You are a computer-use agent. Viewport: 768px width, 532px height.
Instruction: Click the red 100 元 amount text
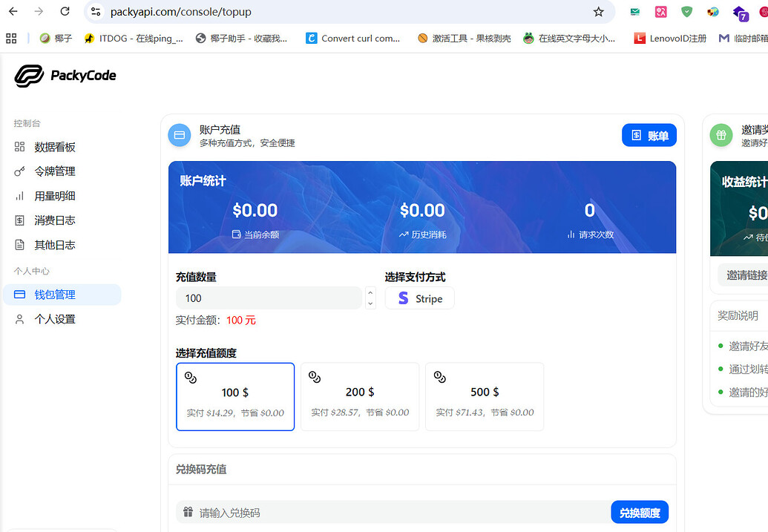[x=241, y=321]
